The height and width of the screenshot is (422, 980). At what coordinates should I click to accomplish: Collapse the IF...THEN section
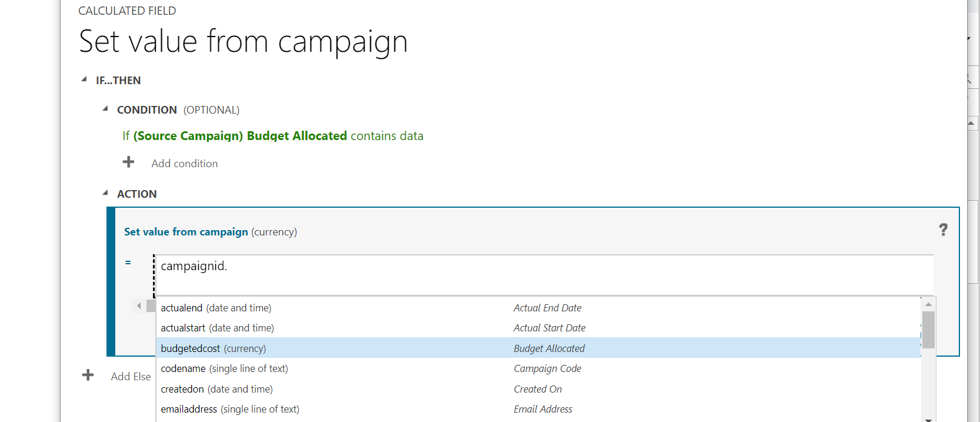tap(84, 79)
